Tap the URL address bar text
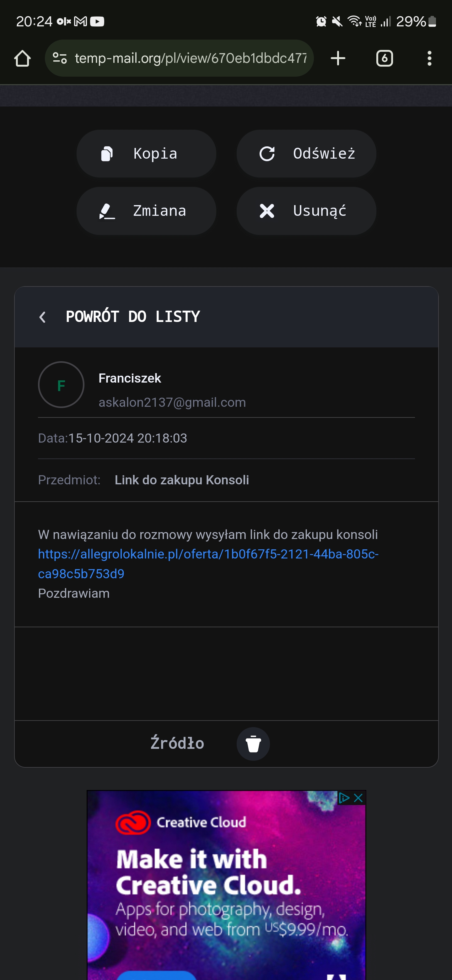Viewport: 452px width, 980px height. (x=191, y=58)
